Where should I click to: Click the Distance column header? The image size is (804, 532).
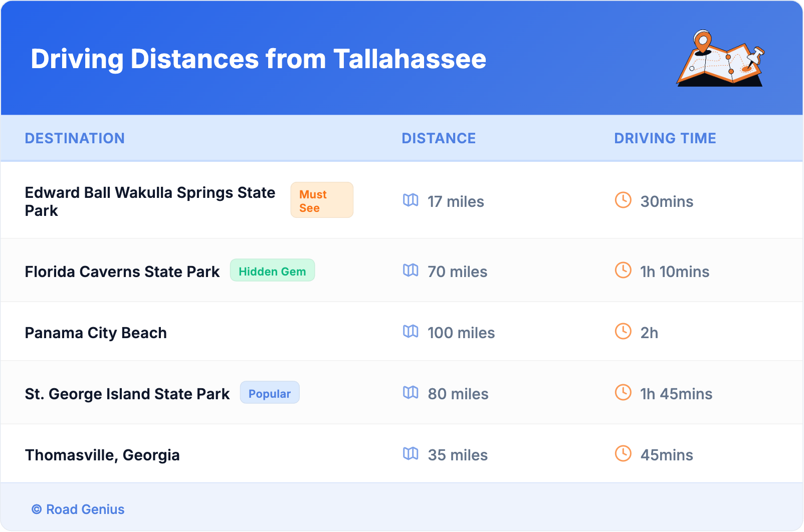click(x=439, y=138)
